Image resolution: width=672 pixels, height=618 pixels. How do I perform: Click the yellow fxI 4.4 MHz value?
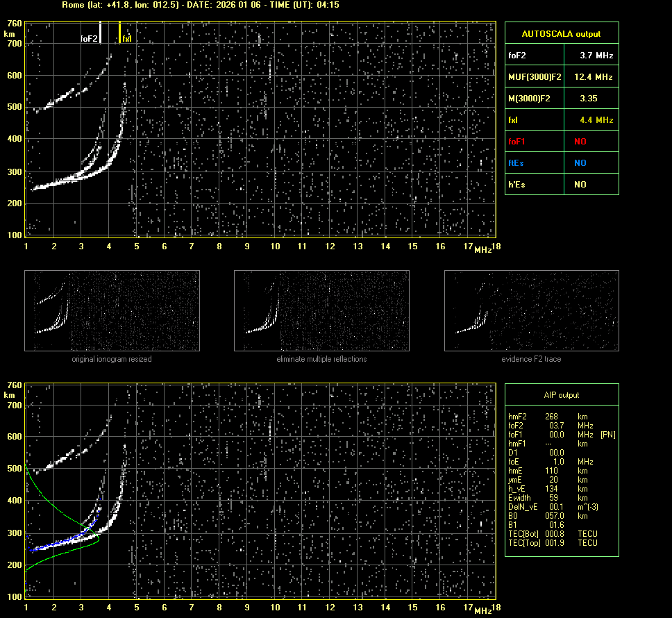[x=596, y=120]
